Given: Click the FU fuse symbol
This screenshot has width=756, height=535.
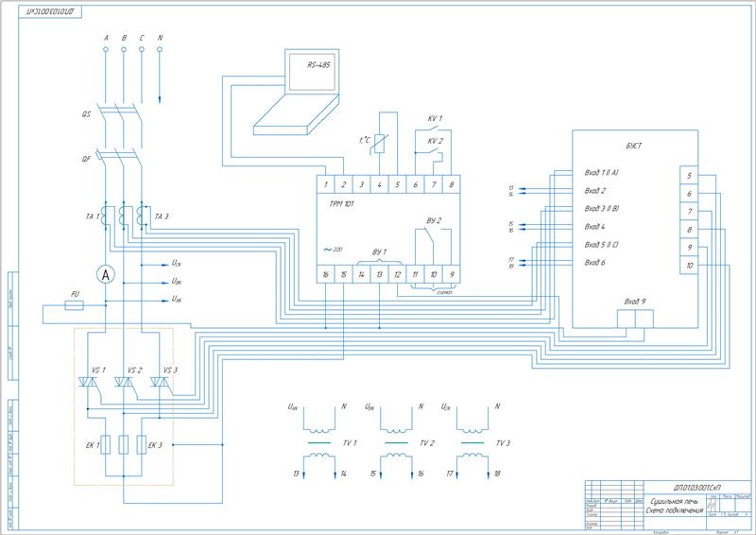Looking at the screenshot, I should [75, 305].
